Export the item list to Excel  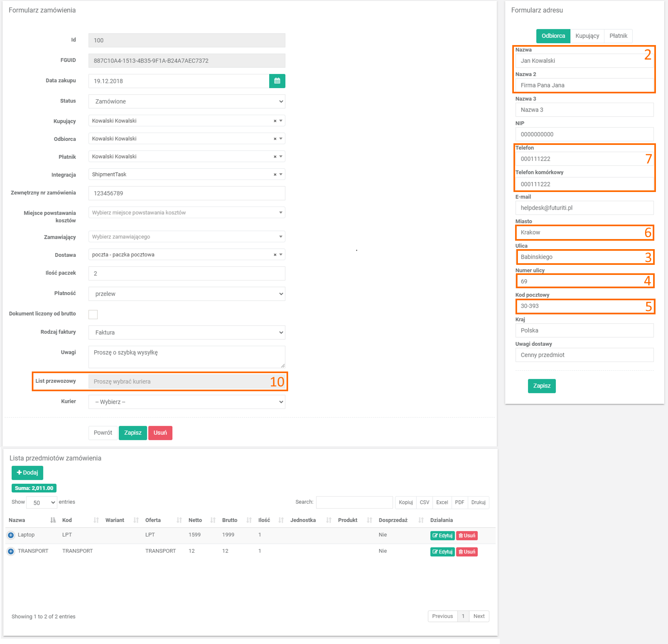click(442, 502)
